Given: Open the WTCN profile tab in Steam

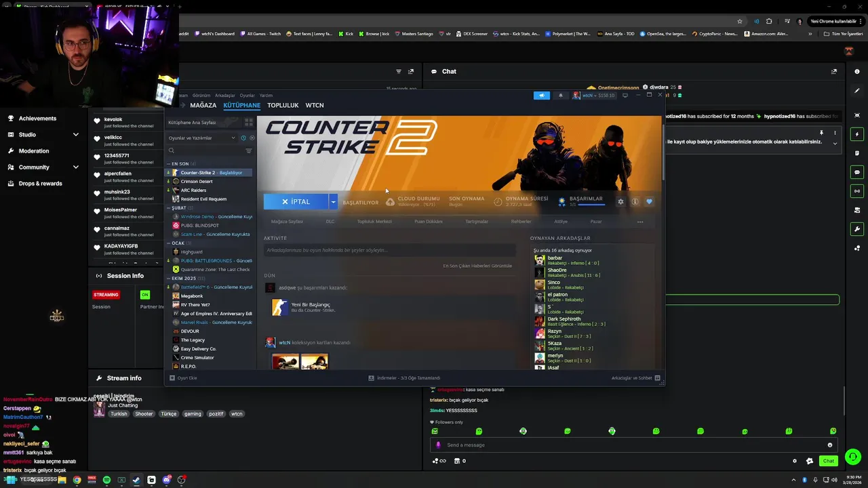Looking at the screenshot, I should coord(314,105).
